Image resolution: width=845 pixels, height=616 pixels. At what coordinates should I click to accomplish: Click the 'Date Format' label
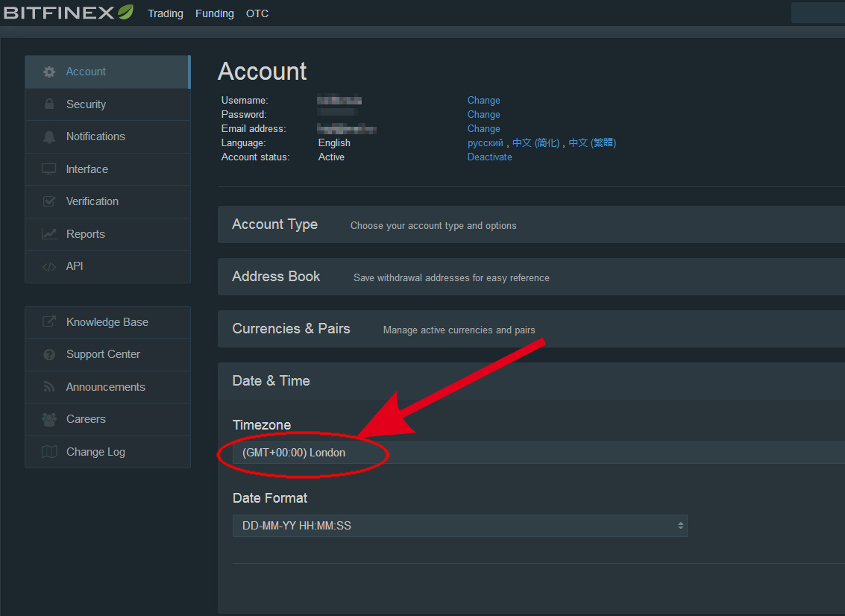[x=270, y=498]
